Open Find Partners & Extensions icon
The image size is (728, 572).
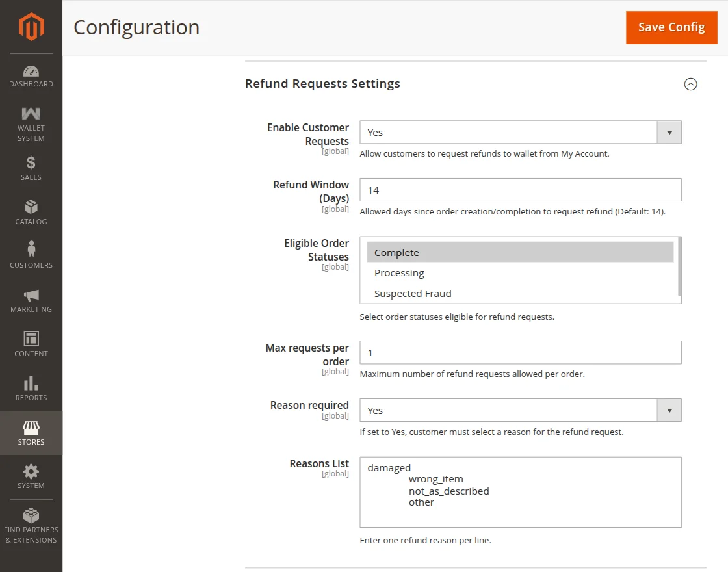coord(31,515)
